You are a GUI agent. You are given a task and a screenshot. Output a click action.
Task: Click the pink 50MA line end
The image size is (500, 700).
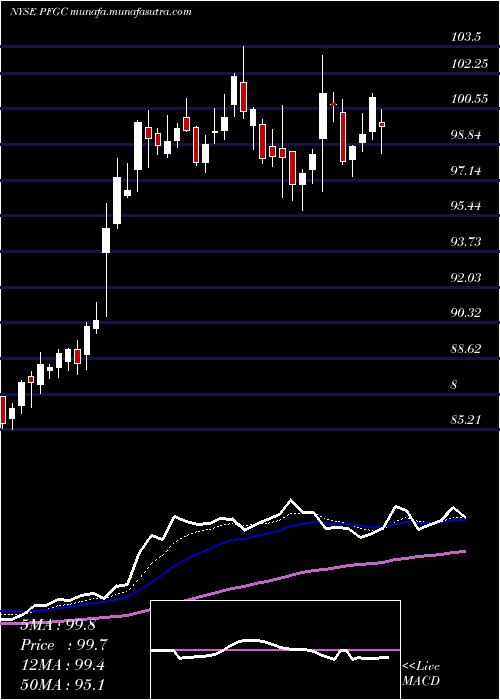[463, 552]
